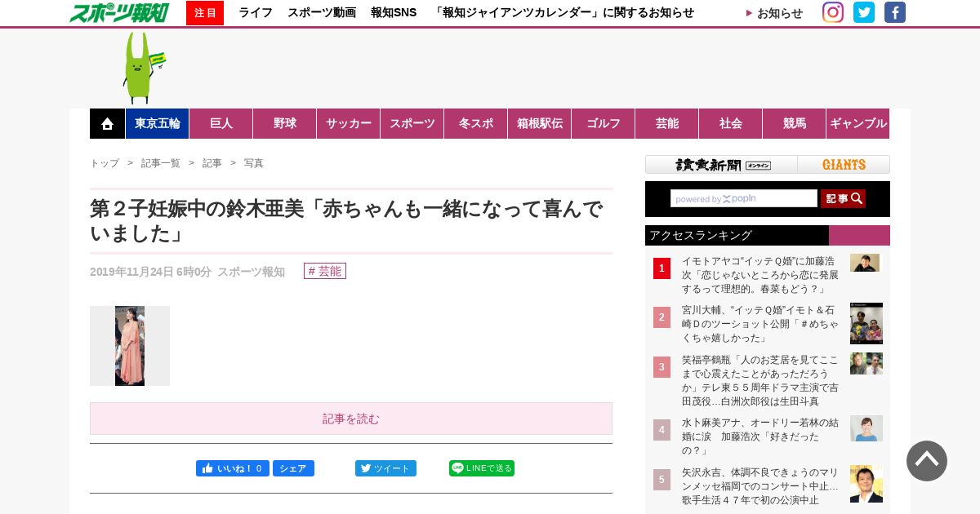Jump back to top with arrow button
Screen dimensions: 980x514
click(927, 461)
